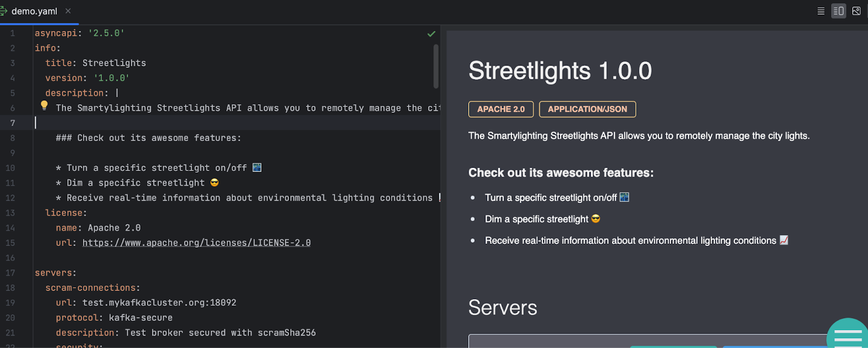Click the editor's vertical scrollbar thumb
868x348 pixels.
pos(436,66)
